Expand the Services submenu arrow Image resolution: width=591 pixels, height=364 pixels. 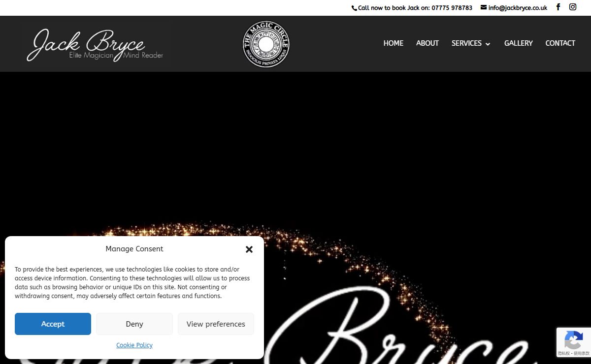[488, 44]
